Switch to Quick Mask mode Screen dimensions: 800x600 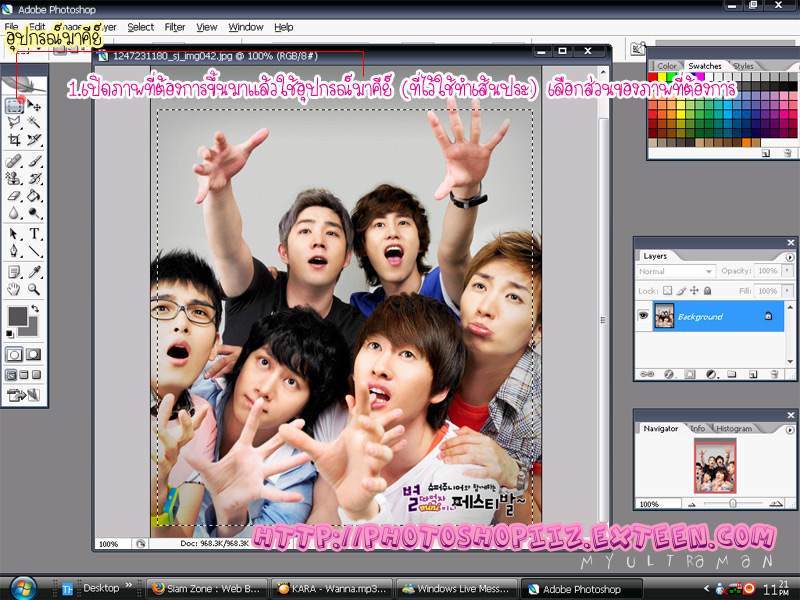tap(34, 355)
